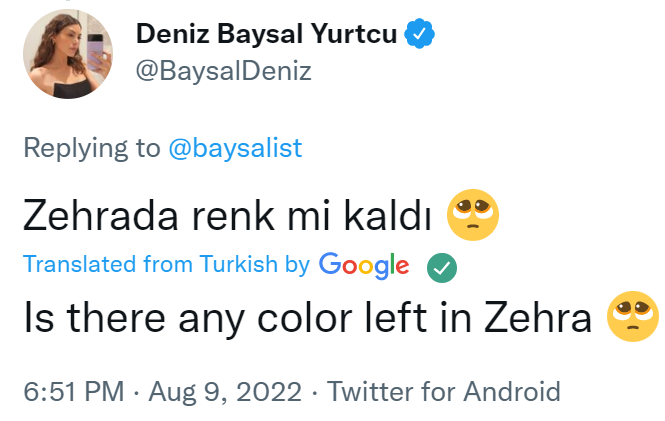Click the word "Zehra" in the translation

[x=546, y=318]
